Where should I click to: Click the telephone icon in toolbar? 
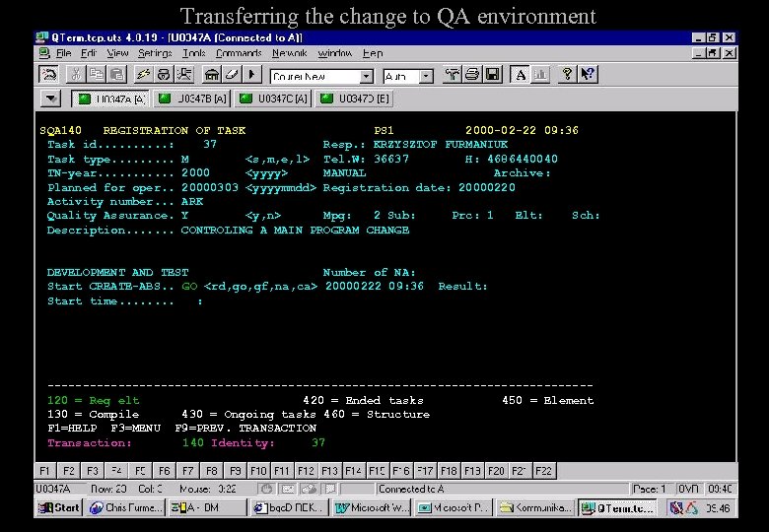(x=164, y=75)
